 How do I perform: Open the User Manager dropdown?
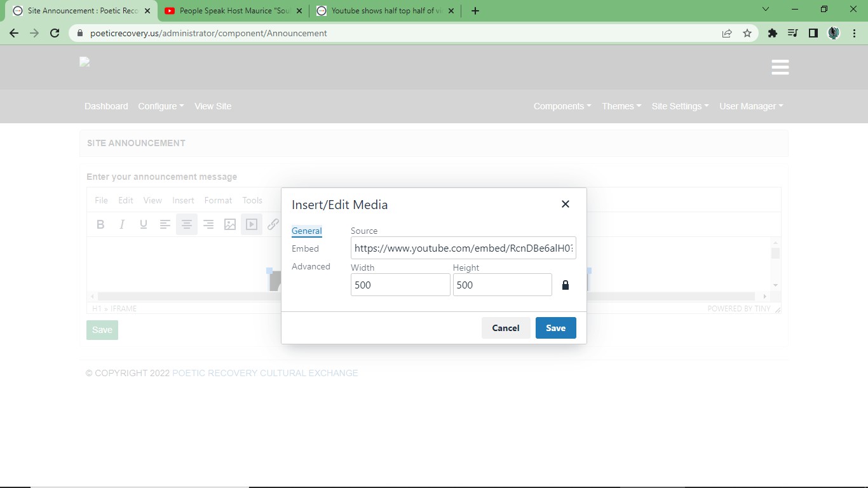tap(750, 106)
